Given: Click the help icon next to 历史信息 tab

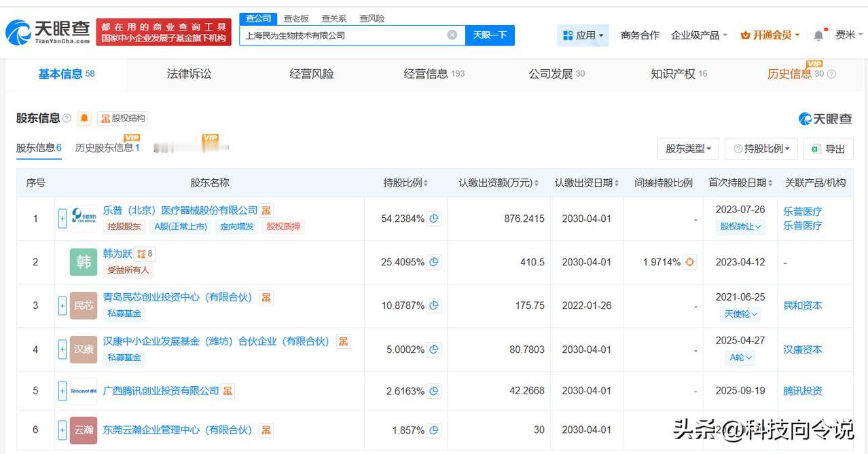Looking at the screenshot, I should coord(831,74).
